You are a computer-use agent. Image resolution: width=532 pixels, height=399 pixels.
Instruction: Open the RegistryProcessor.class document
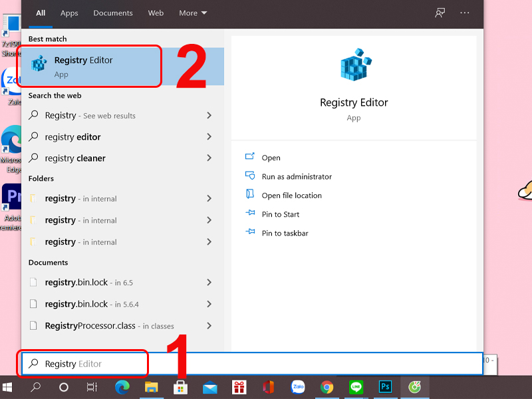tap(122, 326)
